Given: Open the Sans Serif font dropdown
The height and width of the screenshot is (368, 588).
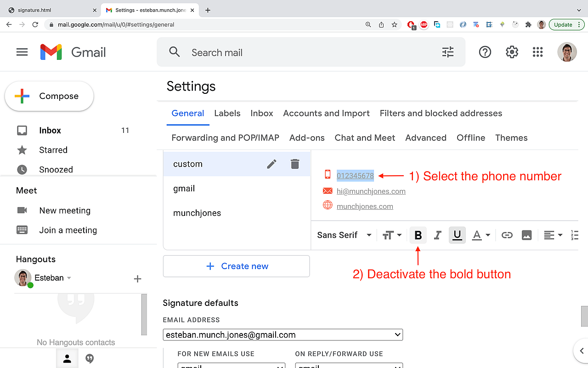Looking at the screenshot, I should coord(343,235).
